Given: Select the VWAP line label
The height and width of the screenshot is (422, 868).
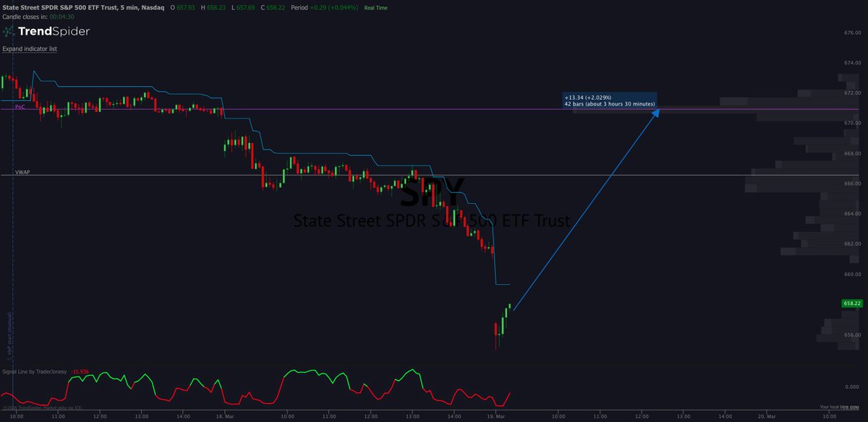Looking at the screenshot, I should (22, 173).
